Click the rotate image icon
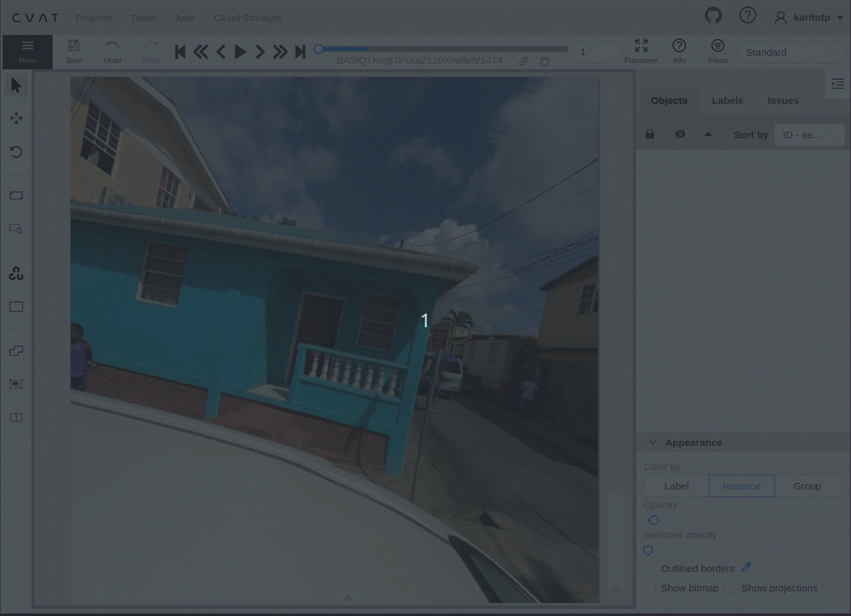 point(16,152)
